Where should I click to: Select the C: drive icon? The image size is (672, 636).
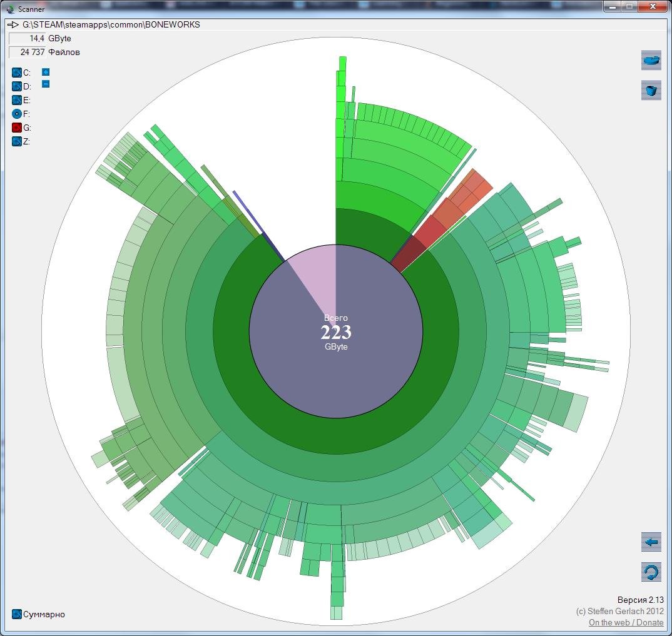[x=17, y=73]
